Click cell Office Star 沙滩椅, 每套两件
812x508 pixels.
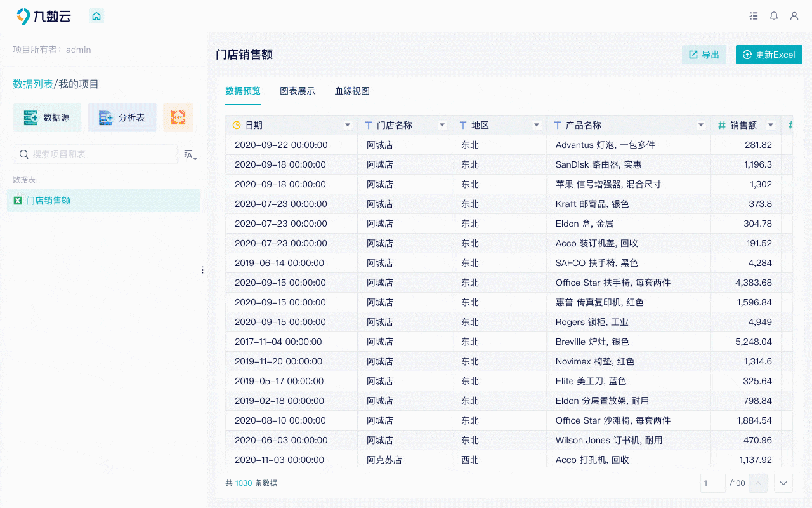(628, 420)
